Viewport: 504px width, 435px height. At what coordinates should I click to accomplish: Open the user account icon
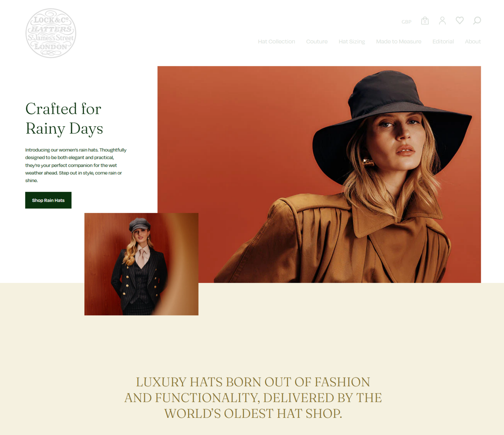point(442,21)
